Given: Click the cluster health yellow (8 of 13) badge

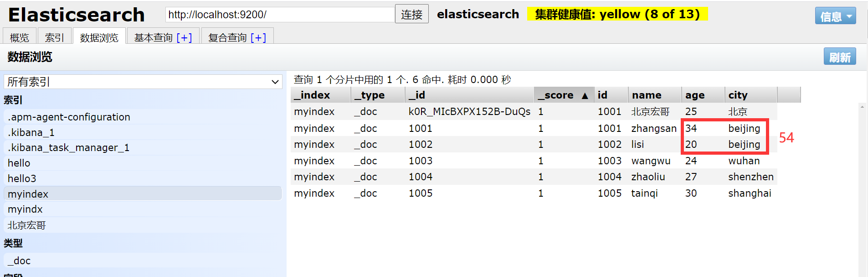Looking at the screenshot, I should tap(617, 14).
